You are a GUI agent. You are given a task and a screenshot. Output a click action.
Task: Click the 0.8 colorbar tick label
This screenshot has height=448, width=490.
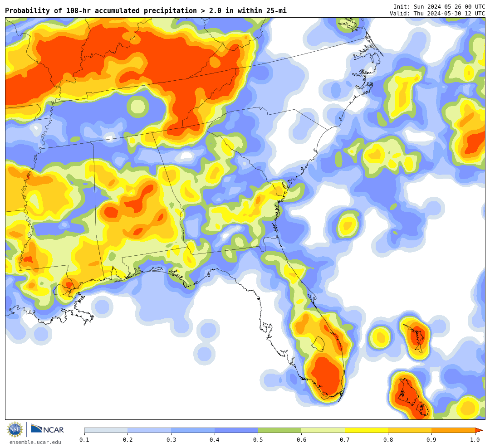coord(388,440)
